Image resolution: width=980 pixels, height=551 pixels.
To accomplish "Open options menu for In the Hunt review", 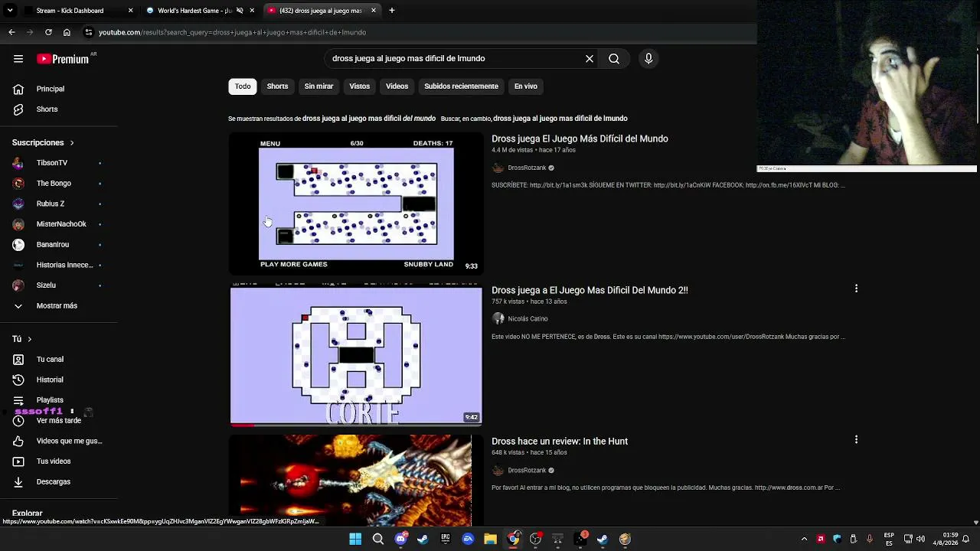I will click(856, 440).
